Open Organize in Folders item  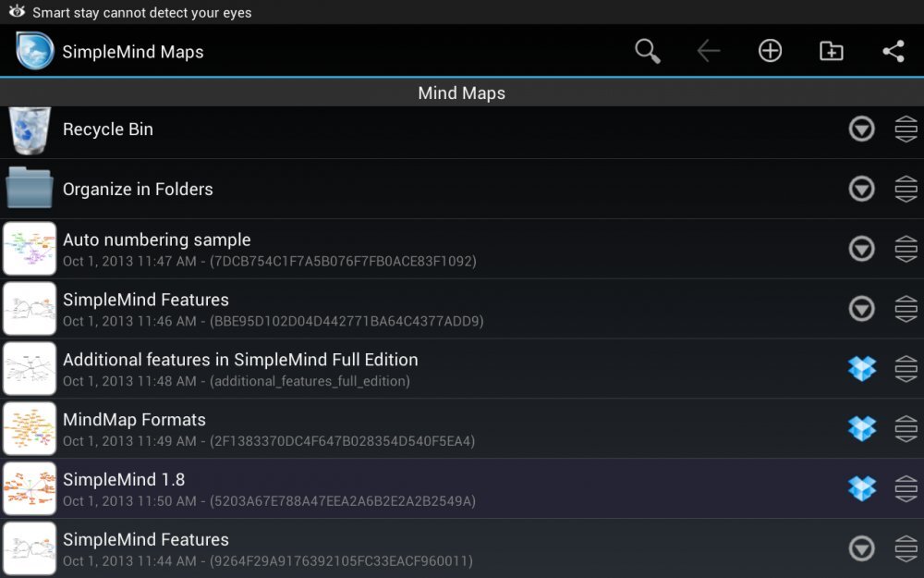[x=138, y=190]
